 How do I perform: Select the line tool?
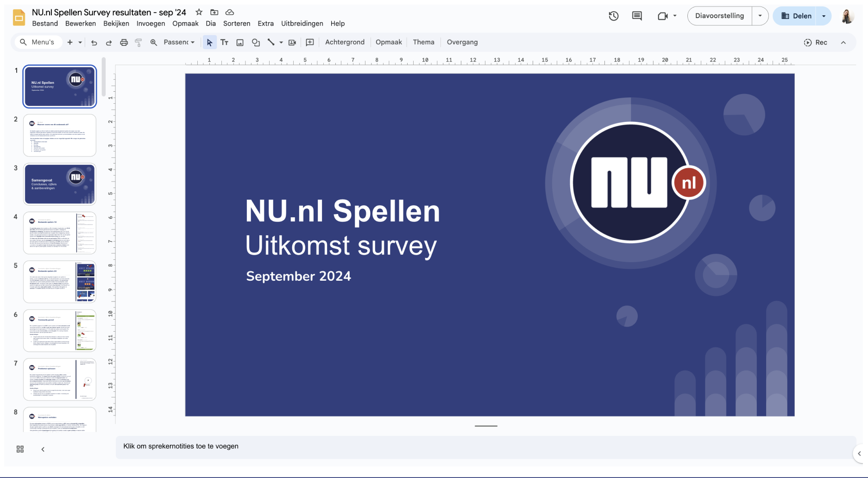point(271,42)
